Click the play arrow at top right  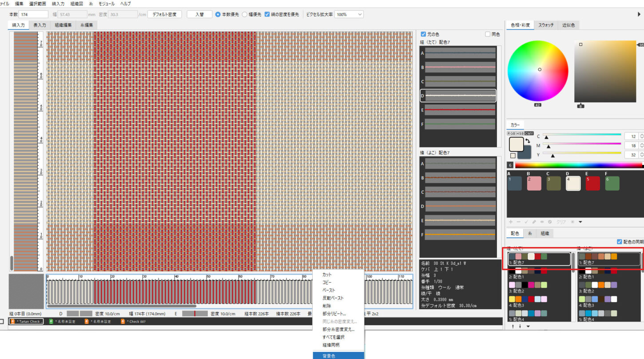coord(639,14)
